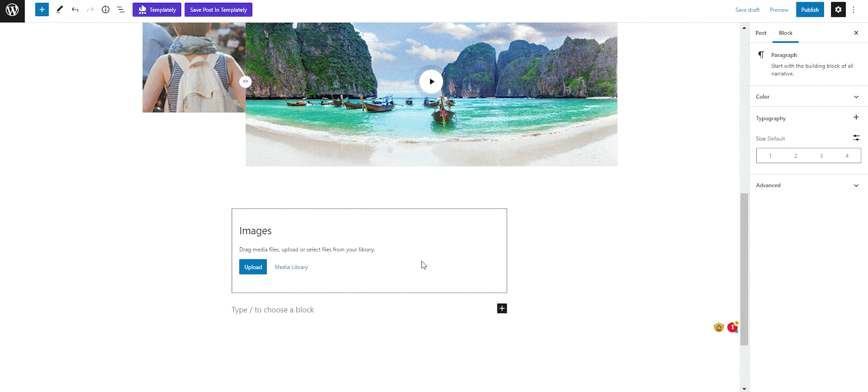
Task: Click the Typography panel heading
Action: click(771, 118)
